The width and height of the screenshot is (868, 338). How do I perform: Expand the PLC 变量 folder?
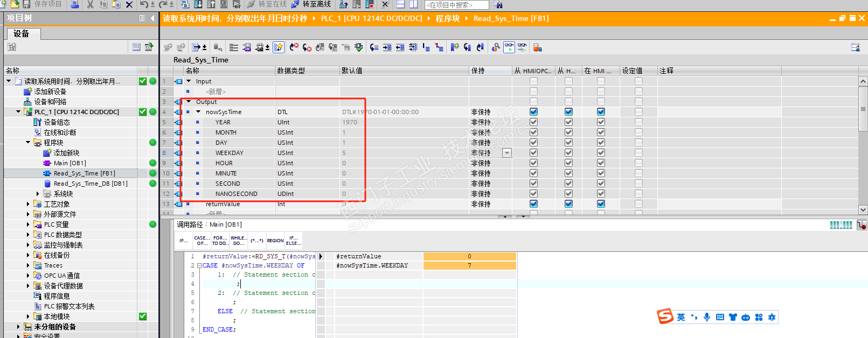[x=28, y=224]
